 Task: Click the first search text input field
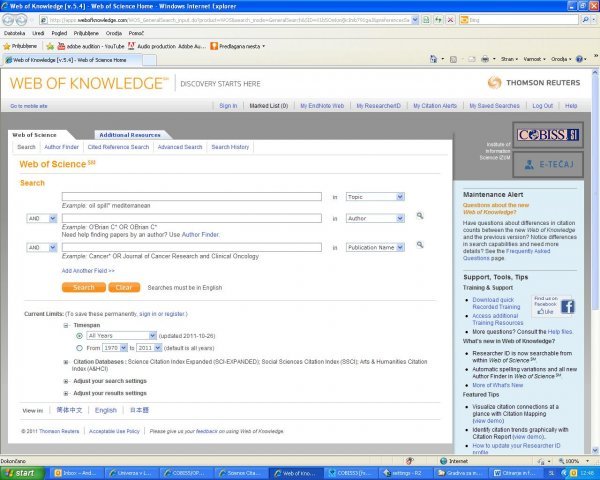coord(191,197)
